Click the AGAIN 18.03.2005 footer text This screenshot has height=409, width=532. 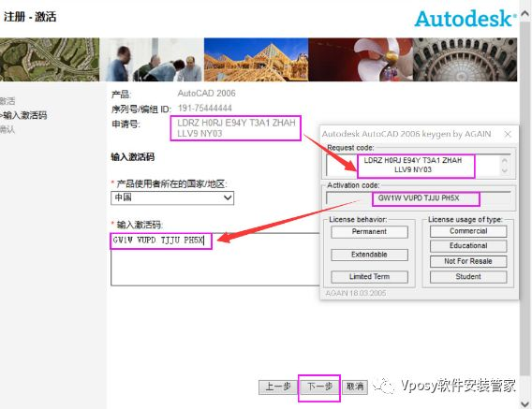point(356,293)
